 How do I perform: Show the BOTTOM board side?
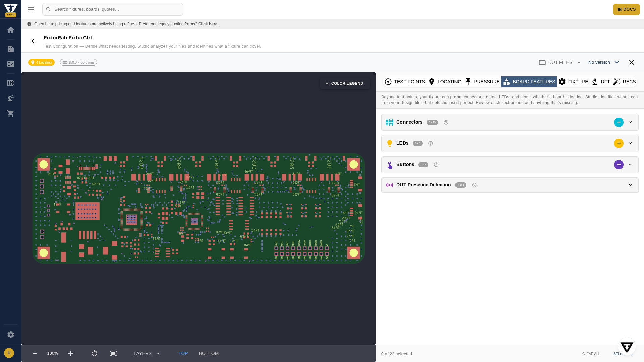pyautogui.click(x=209, y=353)
